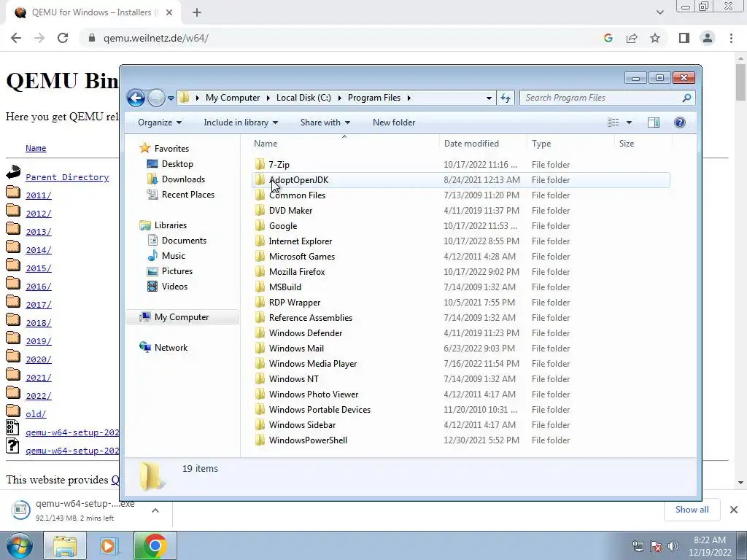747x560 pixels.
Task: Select the 7-Zip folder icon
Action: click(x=260, y=165)
